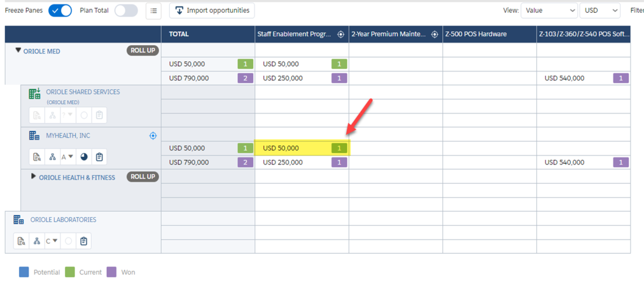
Task: Click the MYHEALTH pie chart progress icon
Action: point(84,157)
